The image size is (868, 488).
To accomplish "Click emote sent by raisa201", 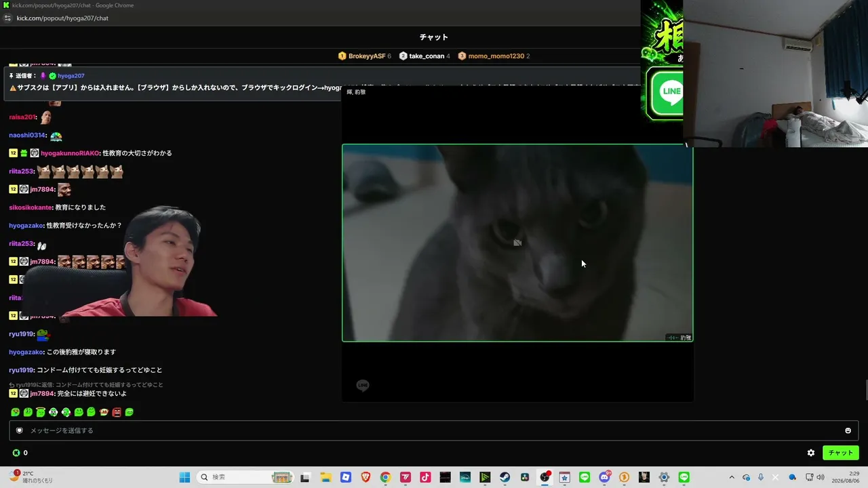I will click(x=45, y=117).
